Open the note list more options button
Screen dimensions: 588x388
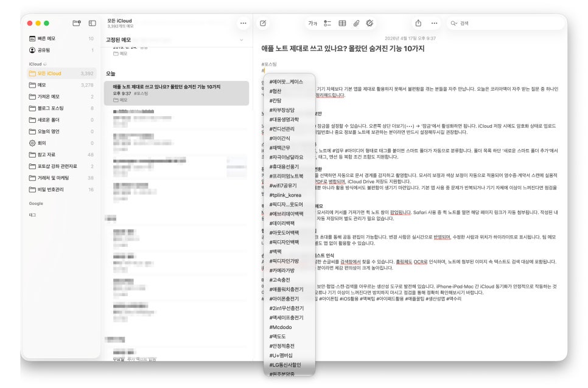pyautogui.click(x=243, y=23)
